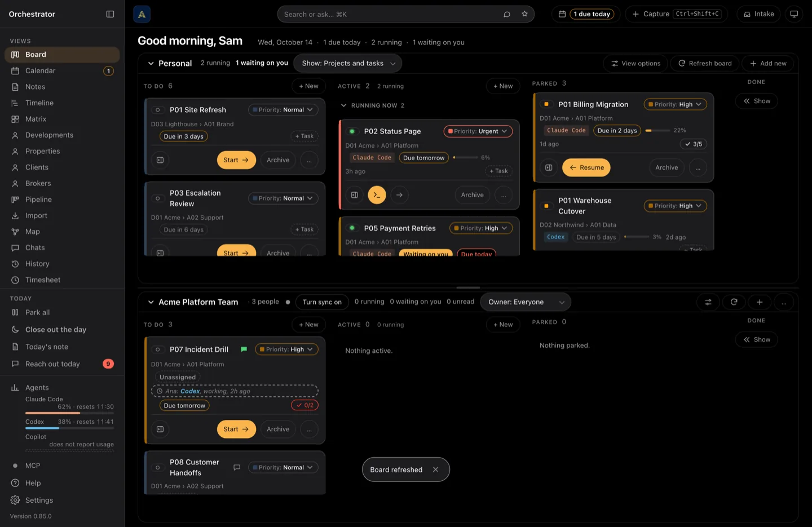Collapse the Running Now group
Screen dimensions: 812x527
coord(343,105)
